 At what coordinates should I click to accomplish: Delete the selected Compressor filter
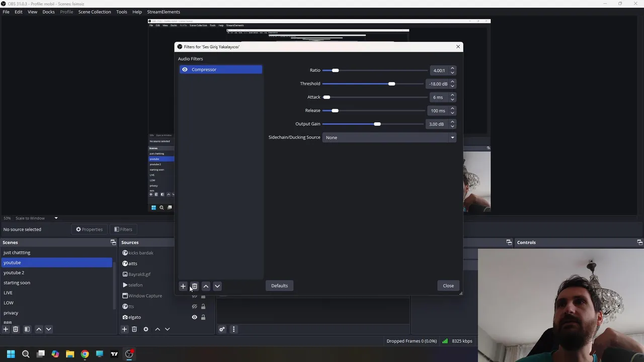point(194,286)
